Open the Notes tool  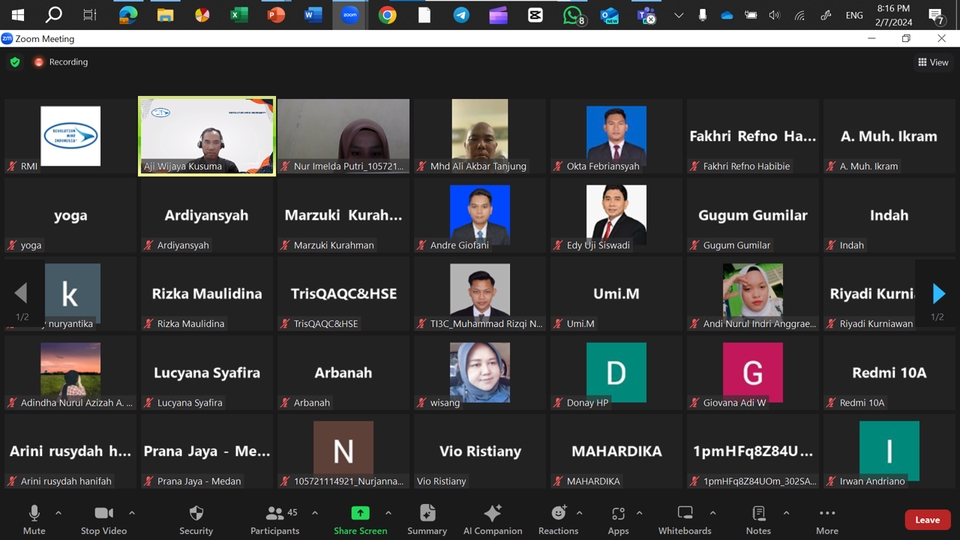click(x=758, y=514)
